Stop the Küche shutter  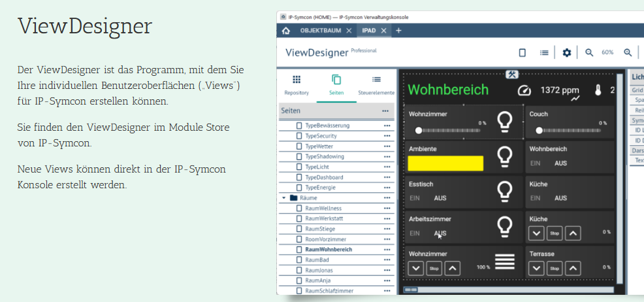click(x=555, y=233)
